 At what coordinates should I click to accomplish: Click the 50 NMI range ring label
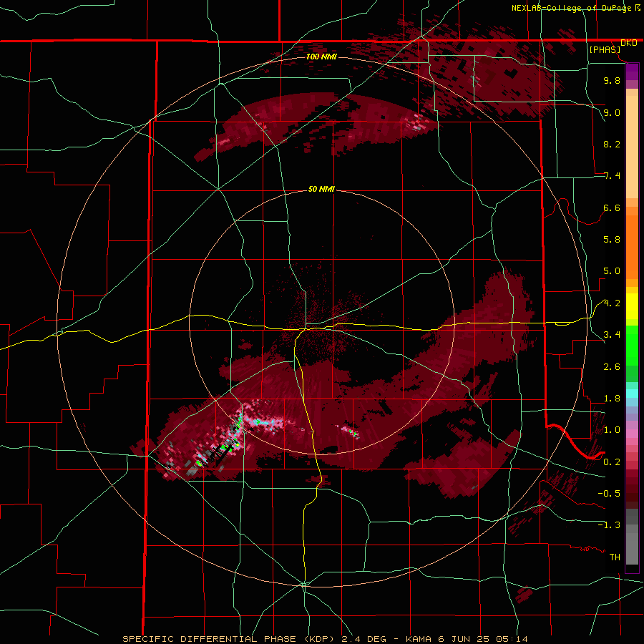coord(321,190)
